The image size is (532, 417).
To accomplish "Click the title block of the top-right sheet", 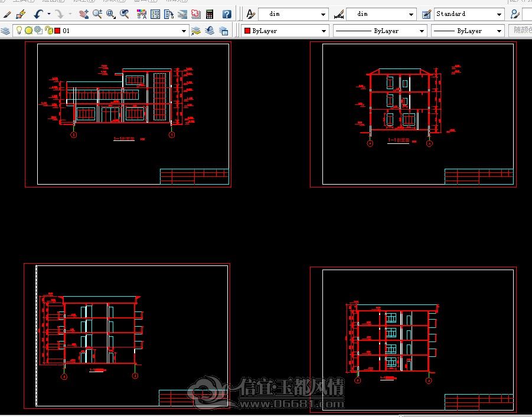I will (x=479, y=176).
